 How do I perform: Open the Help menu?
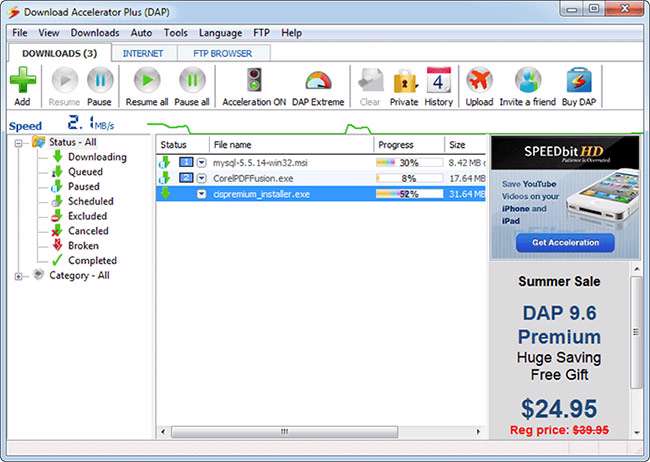click(291, 33)
